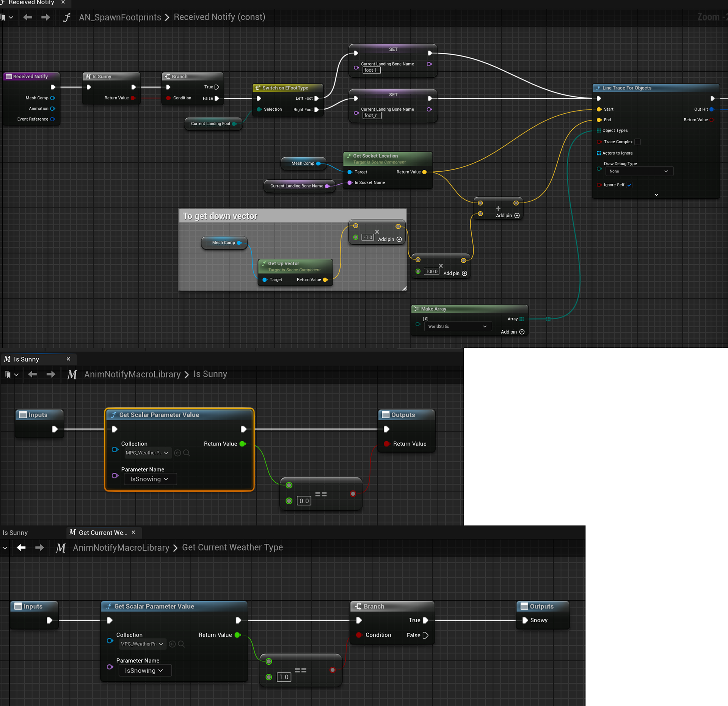Click back arrow in Weather Type toolbar
Screen dimensions: 728x706
coord(21,548)
